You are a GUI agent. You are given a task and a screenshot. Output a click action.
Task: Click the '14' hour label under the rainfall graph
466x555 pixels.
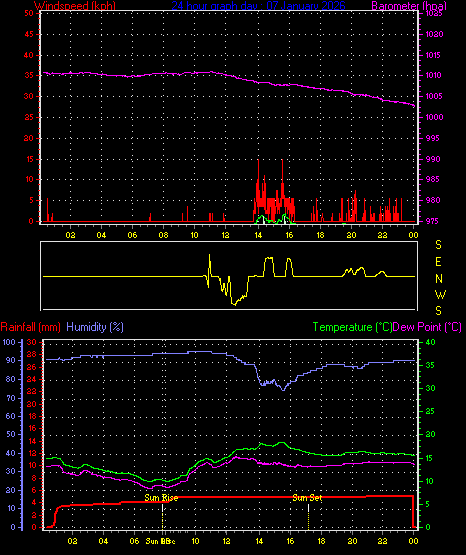[259, 541]
